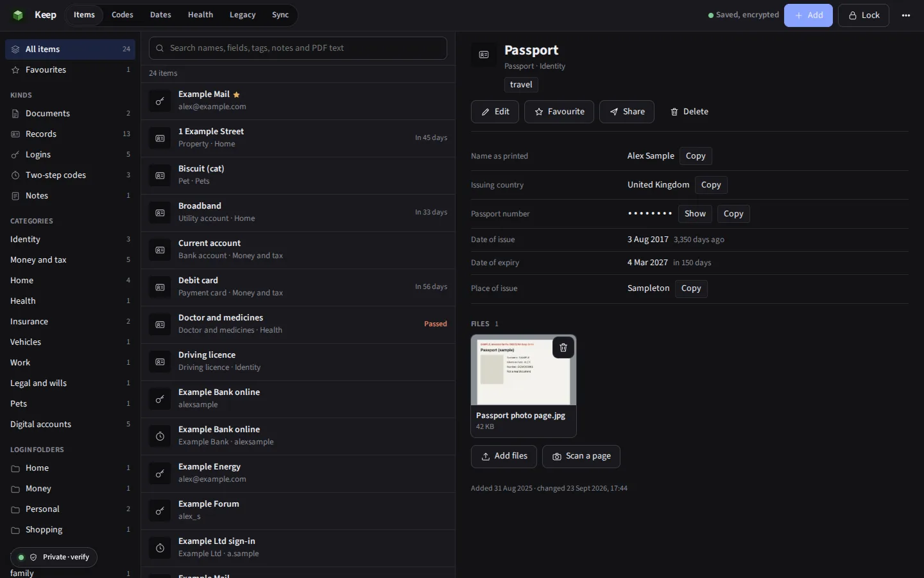Edit the Passport item
Image resolution: width=924 pixels, height=578 pixels.
click(x=495, y=112)
